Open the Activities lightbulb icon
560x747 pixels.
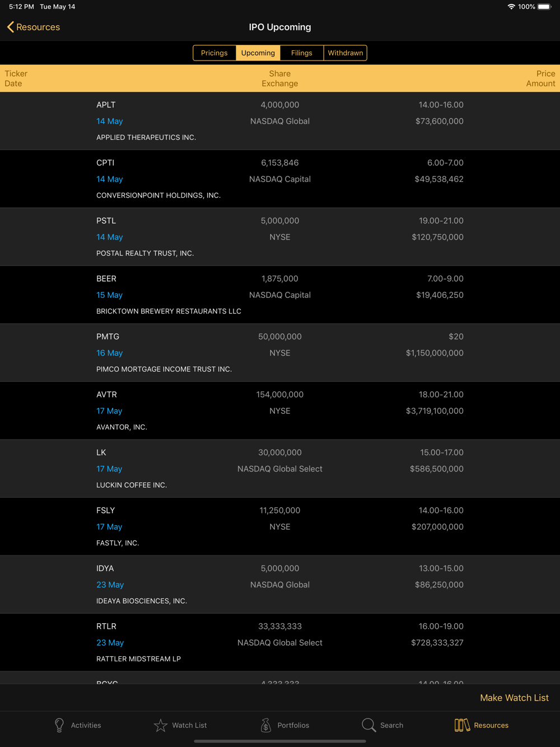coord(59,725)
